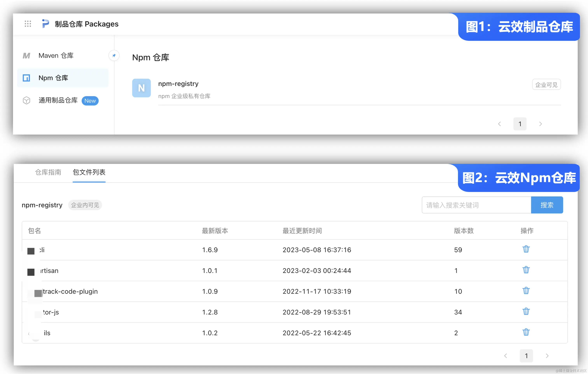Open Npm 仓库 in the sidebar

[53, 78]
